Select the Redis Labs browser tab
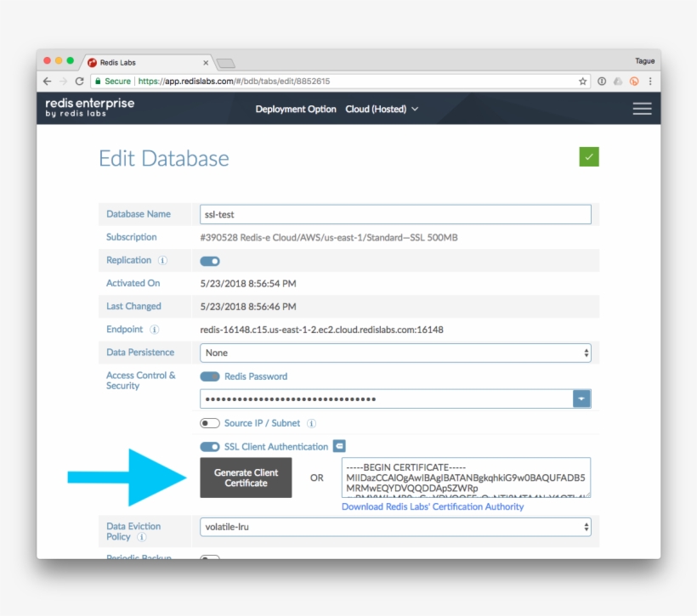Screen dimensions: 697x616 point(147,63)
